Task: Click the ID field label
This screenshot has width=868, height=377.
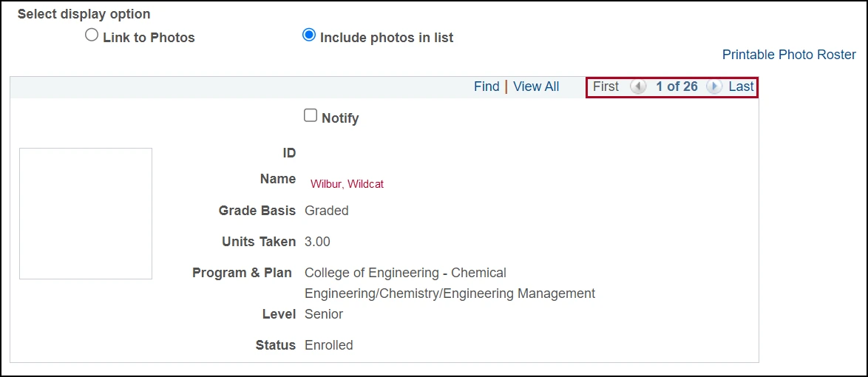Action: [289, 153]
